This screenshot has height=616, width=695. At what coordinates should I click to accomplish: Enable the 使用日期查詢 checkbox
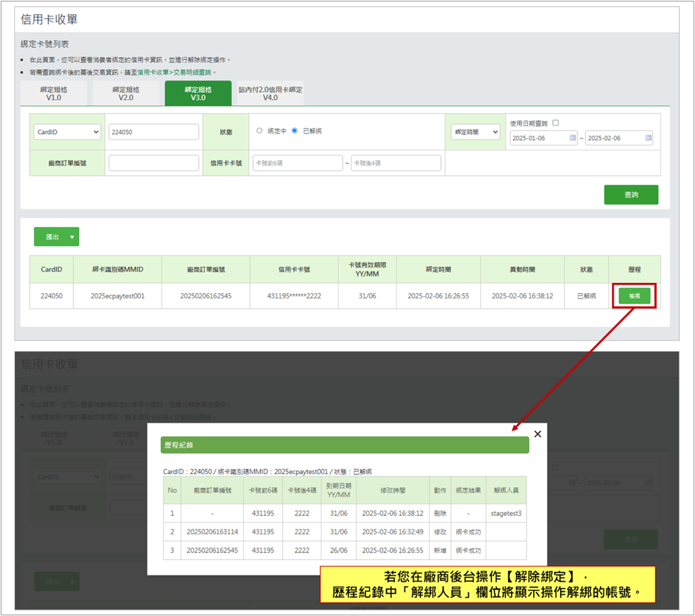click(x=555, y=123)
